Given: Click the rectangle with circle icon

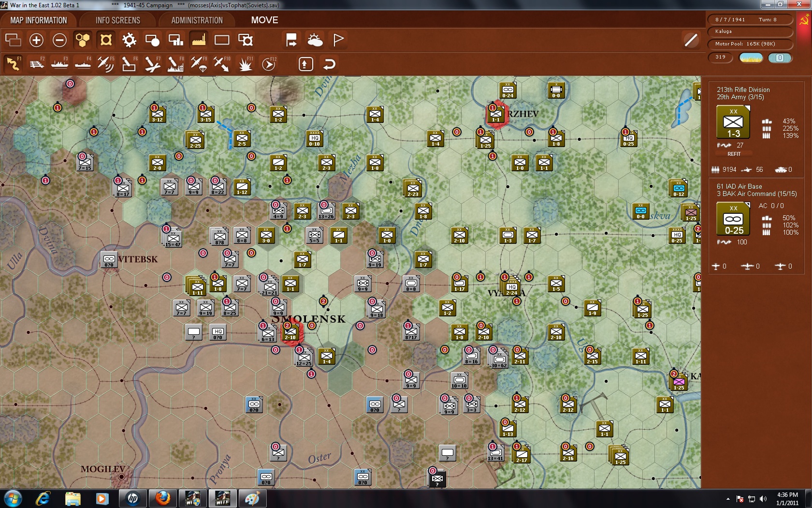Looking at the screenshot, I should [152, 40].
